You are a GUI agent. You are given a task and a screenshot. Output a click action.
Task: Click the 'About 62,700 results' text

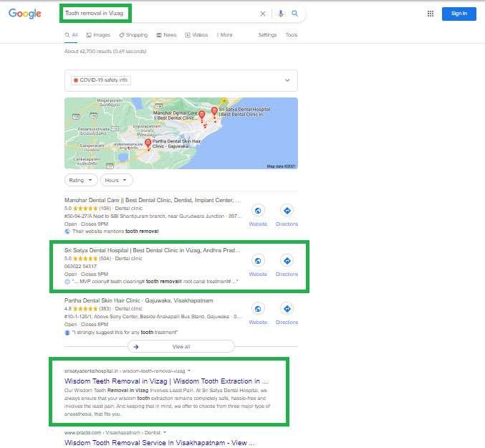coord(105,52)
